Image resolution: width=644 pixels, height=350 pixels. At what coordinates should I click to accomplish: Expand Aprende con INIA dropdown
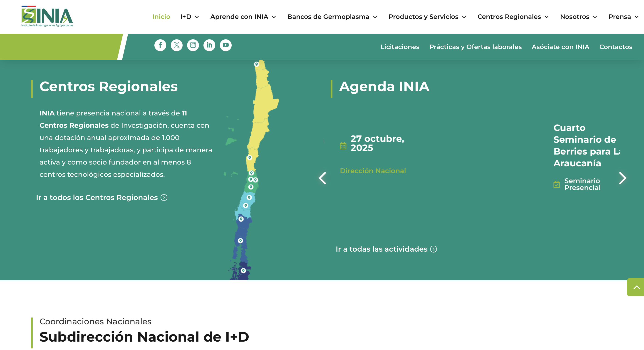[243, 17]
